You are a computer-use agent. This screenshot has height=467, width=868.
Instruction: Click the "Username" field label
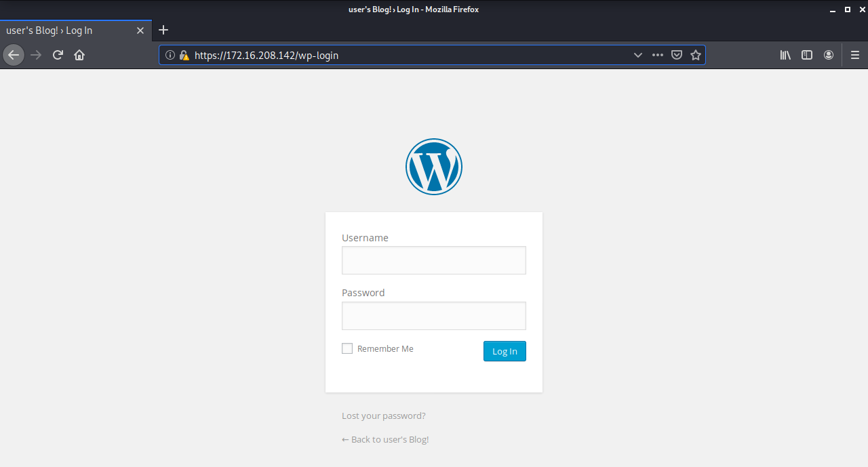[x=365, y=238]
